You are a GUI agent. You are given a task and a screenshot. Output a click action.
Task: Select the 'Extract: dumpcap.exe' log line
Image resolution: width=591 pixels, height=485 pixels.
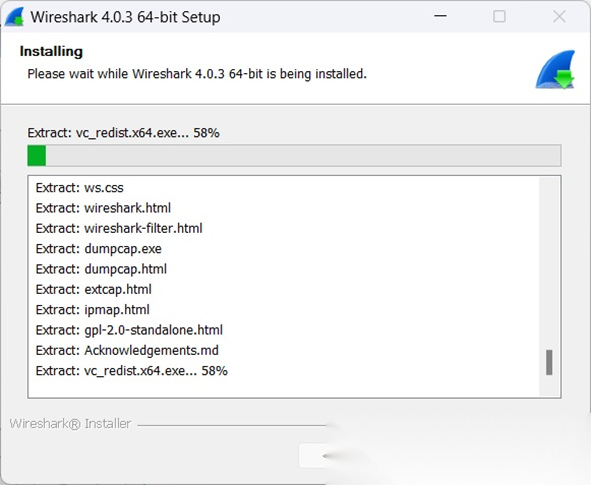pyautogui.click(x=99, y=249)
